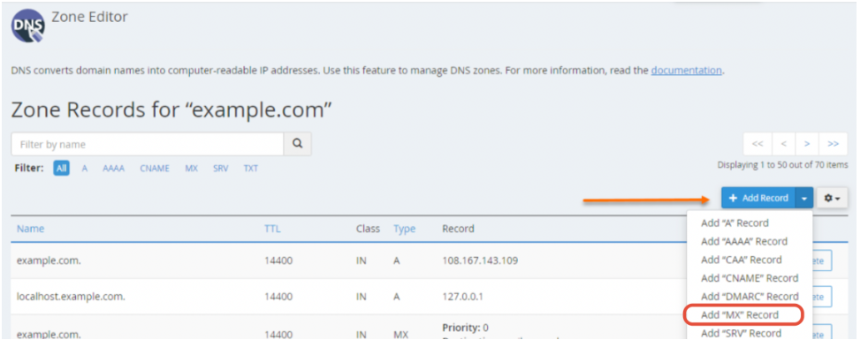Sort records by the Name column
Viewport: 868px width, 355px height.
30,229
